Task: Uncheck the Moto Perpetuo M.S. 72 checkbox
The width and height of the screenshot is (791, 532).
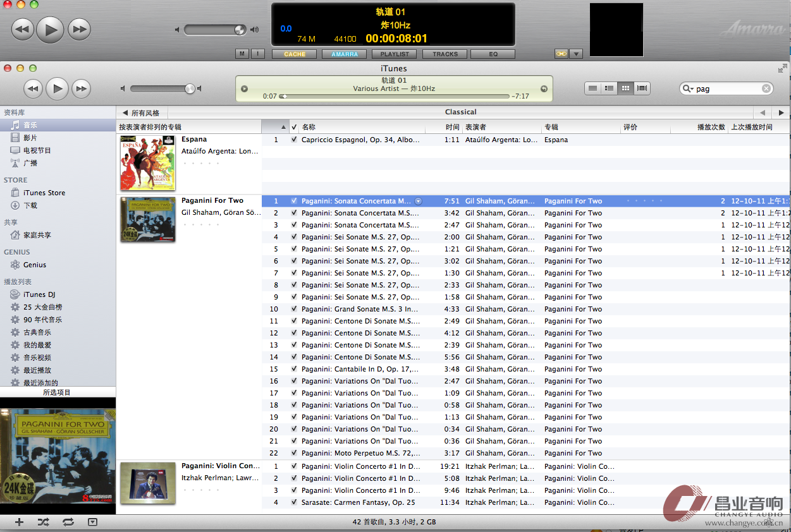Action: point(294,453)
